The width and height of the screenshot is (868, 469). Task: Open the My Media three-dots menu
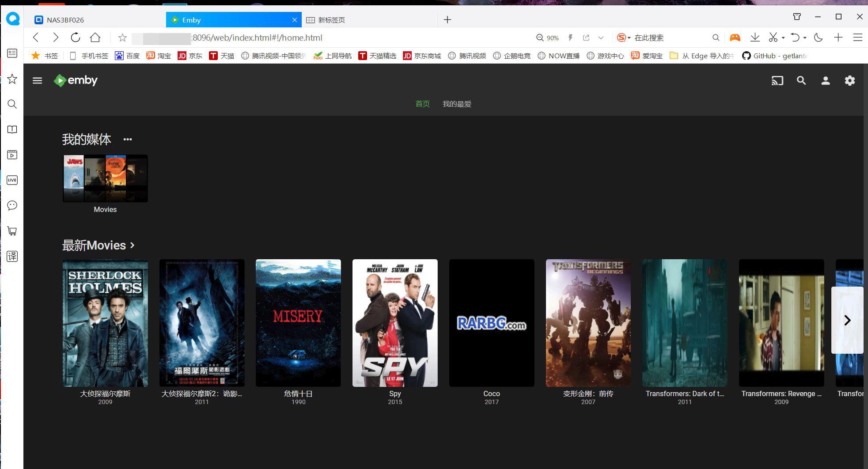128,140
